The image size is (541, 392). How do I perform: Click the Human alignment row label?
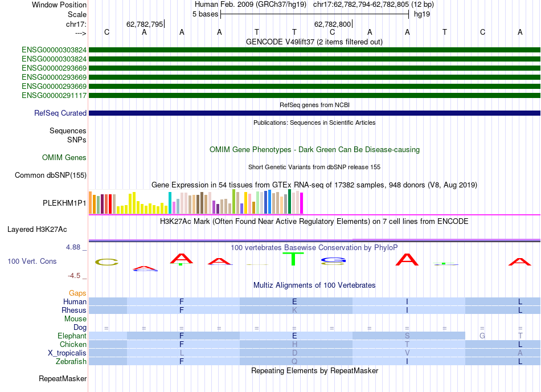pyautogui.click(x=75, y=301)
